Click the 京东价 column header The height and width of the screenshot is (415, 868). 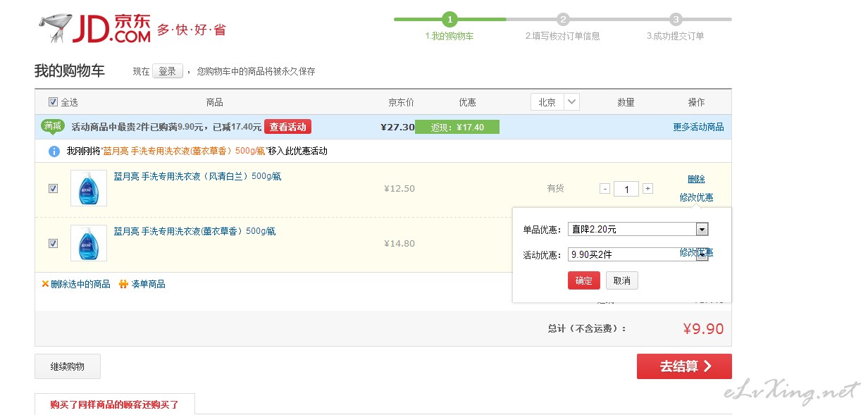point(401,102)
